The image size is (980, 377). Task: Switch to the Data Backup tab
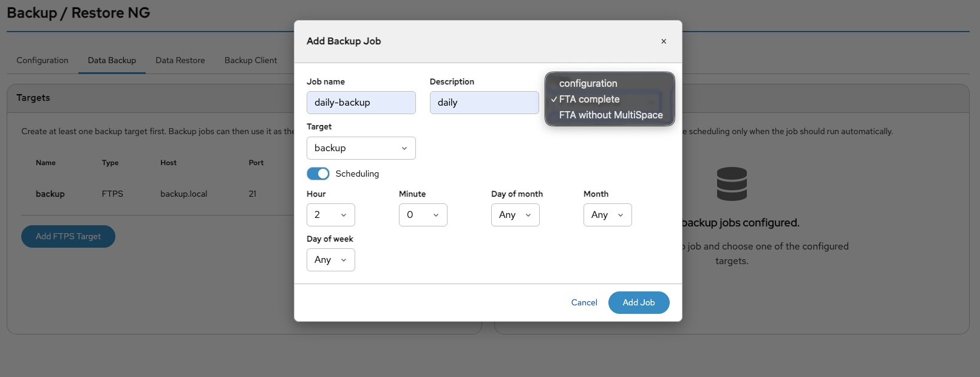click(x=112, y=60)
